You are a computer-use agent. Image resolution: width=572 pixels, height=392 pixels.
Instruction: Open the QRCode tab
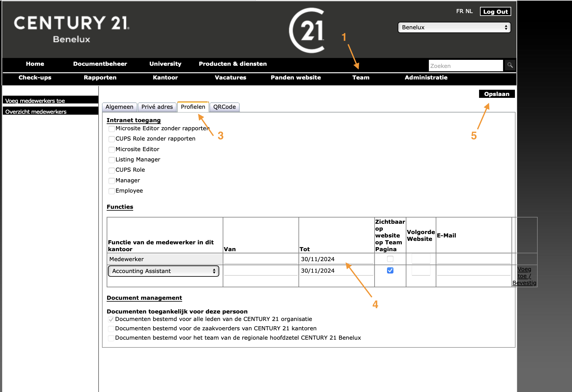pyautogui.click(x=224, y=107)
